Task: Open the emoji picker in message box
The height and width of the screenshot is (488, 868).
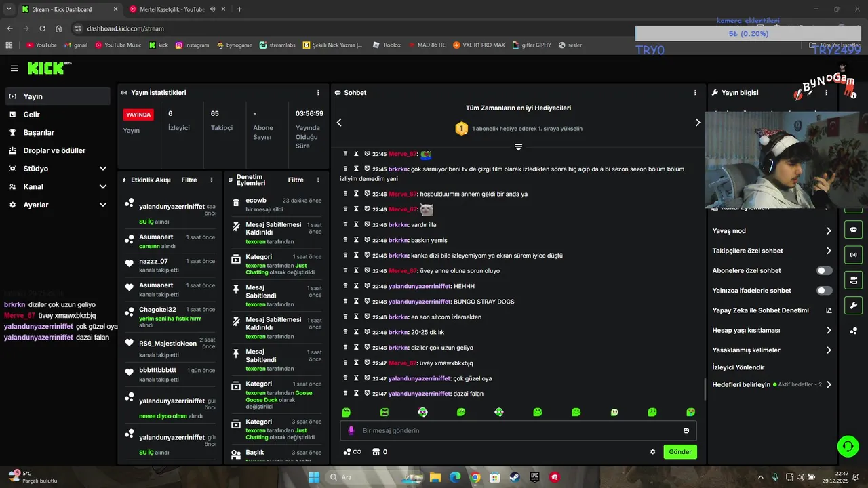Action: tap(686, 430)
